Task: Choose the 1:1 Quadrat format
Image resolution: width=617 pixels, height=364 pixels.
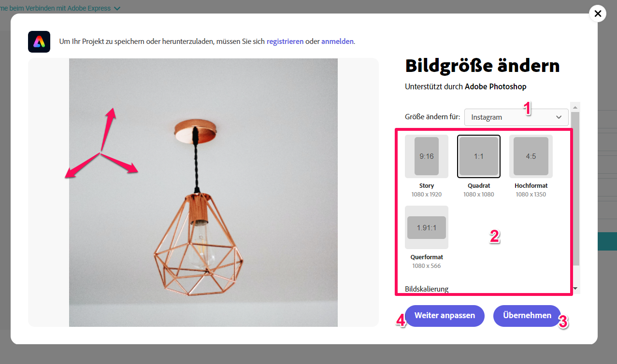Action: pos(479,156)
